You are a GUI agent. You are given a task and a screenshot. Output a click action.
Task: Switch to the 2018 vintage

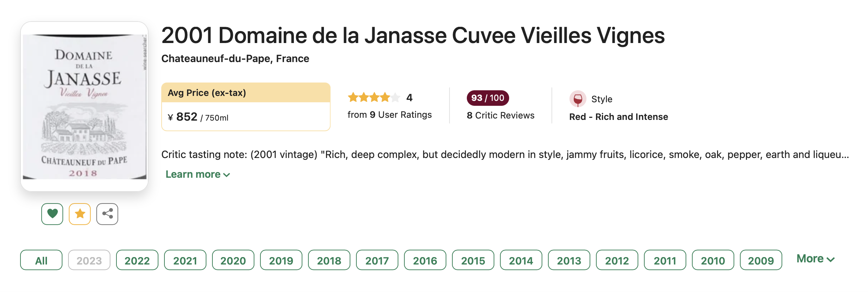click(329, 260)
